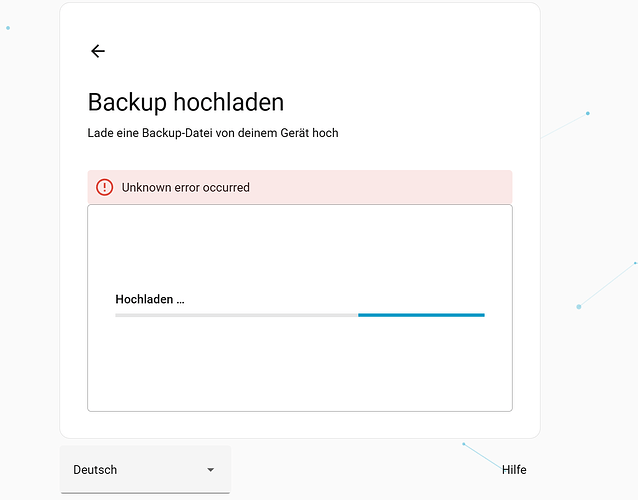Click the white card area beside the back arrow
The image size is (638, 500).
pyautogui.click(x=300, y=51)
